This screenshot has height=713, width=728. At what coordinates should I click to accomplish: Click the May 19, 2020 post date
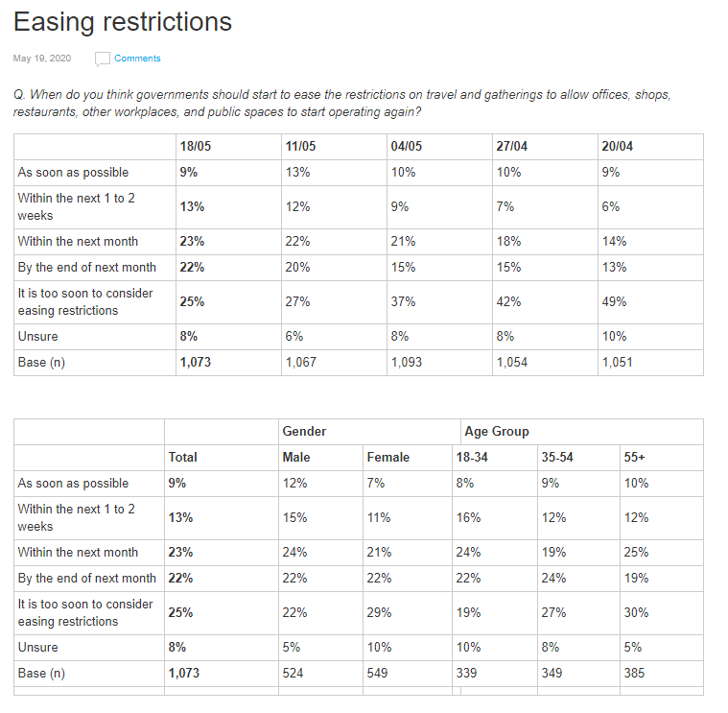click(x=42, y=59)
